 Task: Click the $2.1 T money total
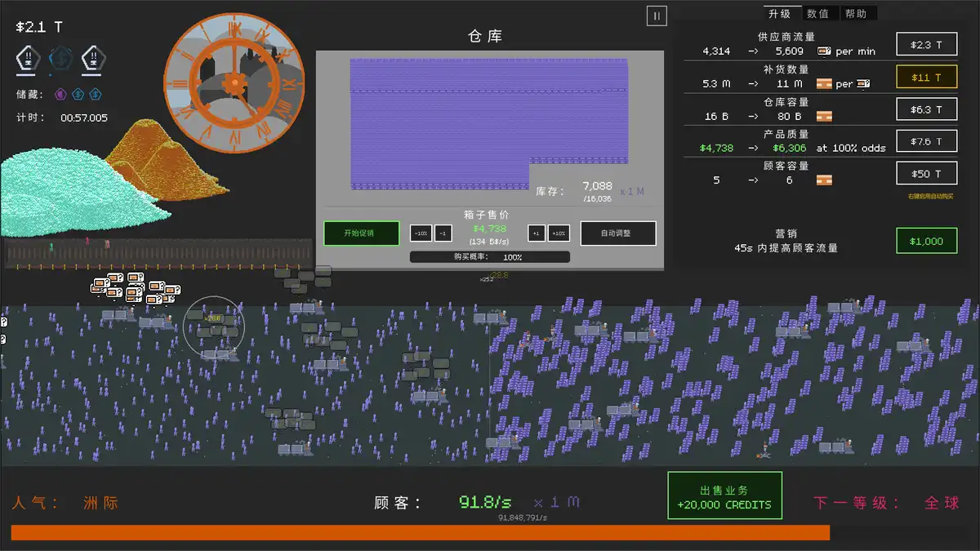pyautogui.click(x=39, y=27)
